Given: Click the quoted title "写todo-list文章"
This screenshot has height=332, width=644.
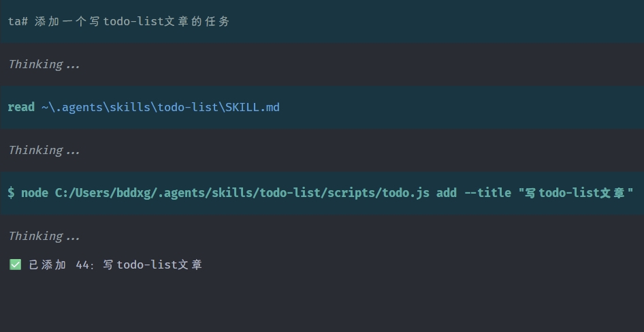Looking at the screenshot, I should tap(576, 193).
